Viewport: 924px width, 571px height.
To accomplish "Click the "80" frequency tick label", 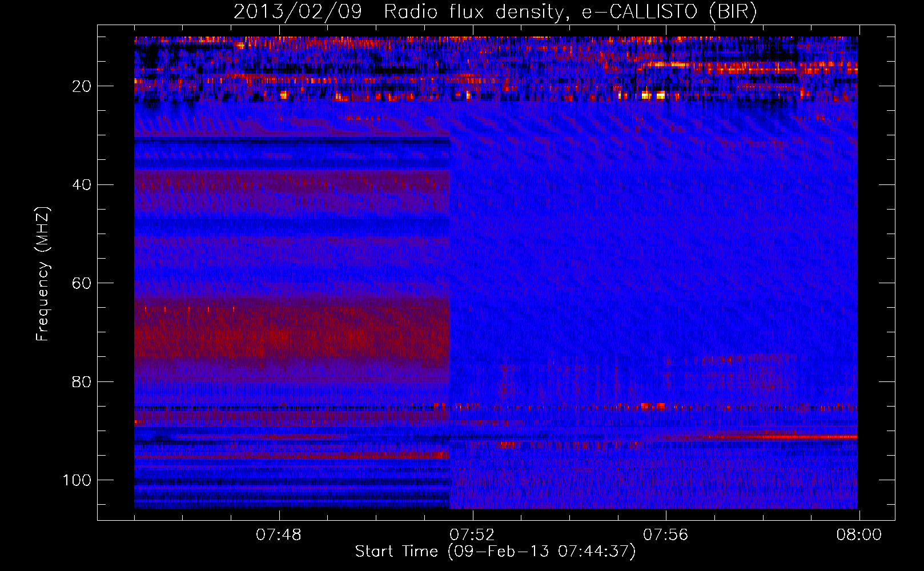I will (82, 381).
